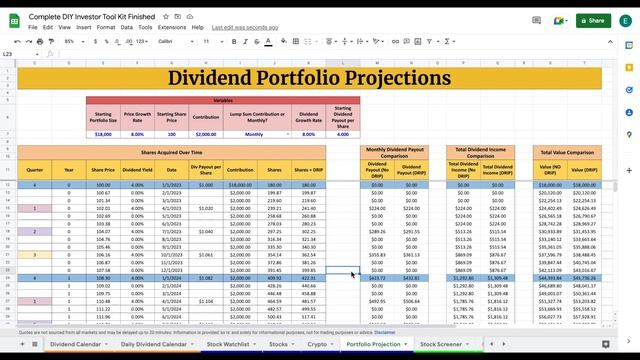
Task: Print the spreadsheet using the printer icon
Action: click(x=40, y=42)
